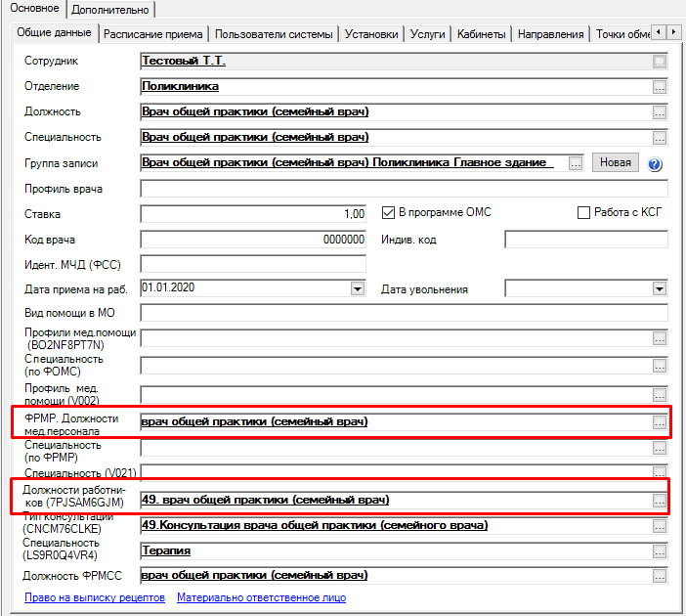Open browse button for Специальность (по ФОМС)
686x616 pixels.
click(660, 366)
